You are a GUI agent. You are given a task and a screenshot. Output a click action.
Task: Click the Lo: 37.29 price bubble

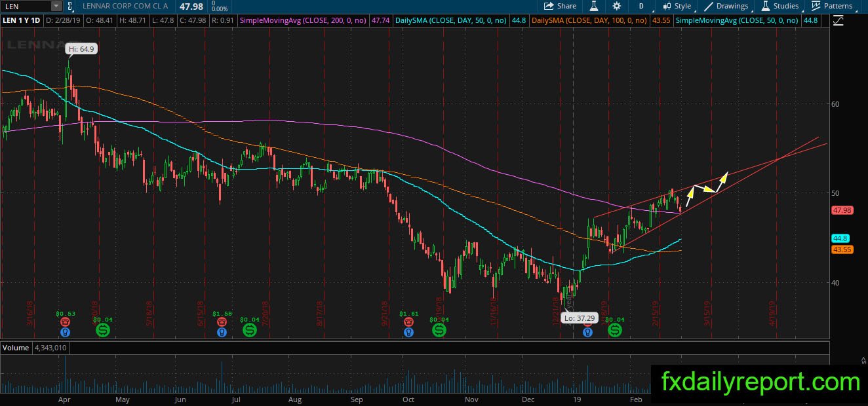click(x=579, y=318)
